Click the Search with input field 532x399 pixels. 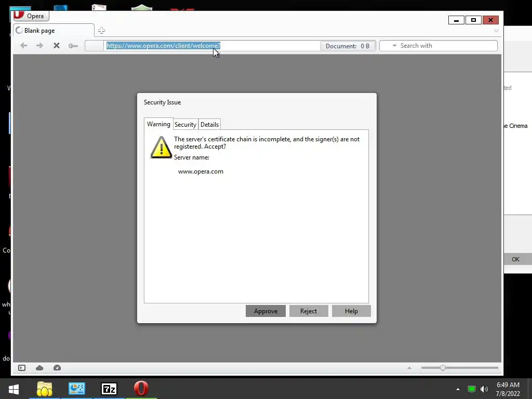(x=438, y=46)
